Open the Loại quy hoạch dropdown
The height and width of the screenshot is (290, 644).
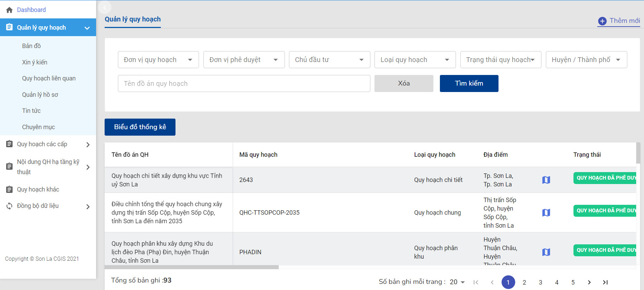click(x=415, y=60)
